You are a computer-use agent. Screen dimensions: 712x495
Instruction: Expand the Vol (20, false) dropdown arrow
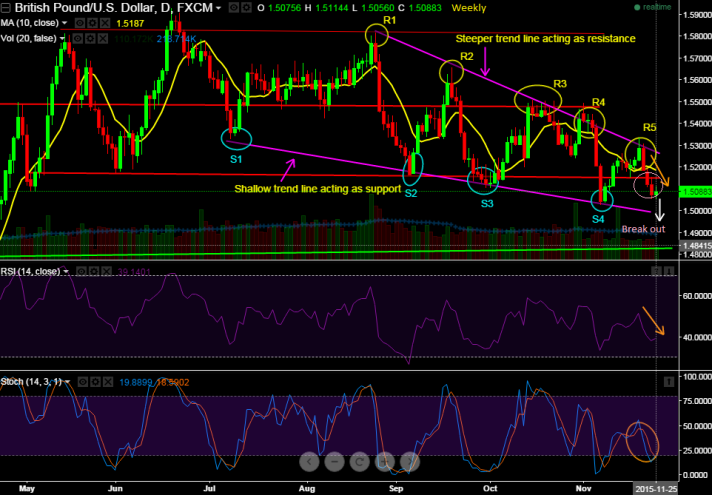(62, 39)
